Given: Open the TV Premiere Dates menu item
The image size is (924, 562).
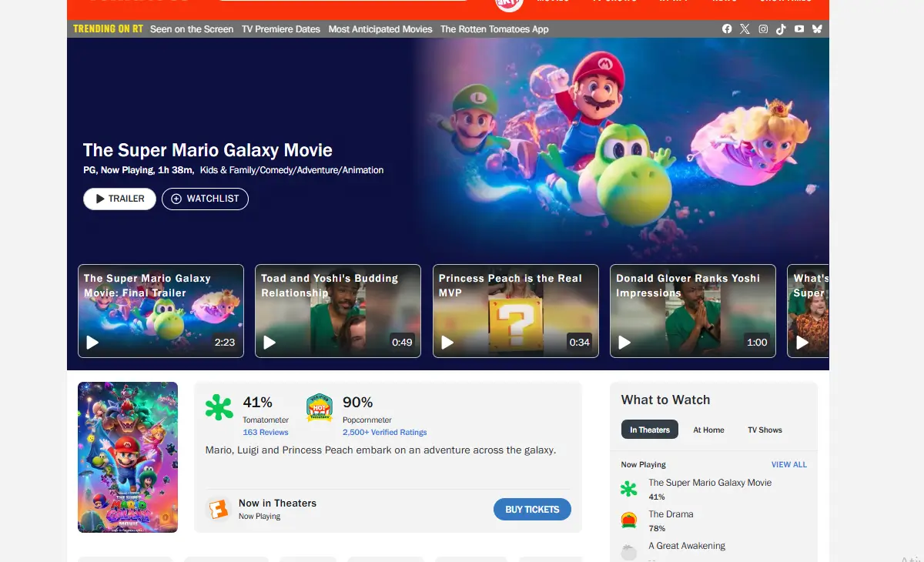Looking at the screenshot, I should point(281,28).
